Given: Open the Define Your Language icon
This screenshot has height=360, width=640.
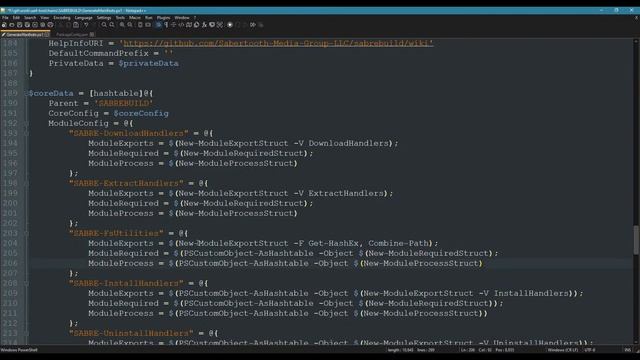Looking at the screenshot, I should 181,25.
